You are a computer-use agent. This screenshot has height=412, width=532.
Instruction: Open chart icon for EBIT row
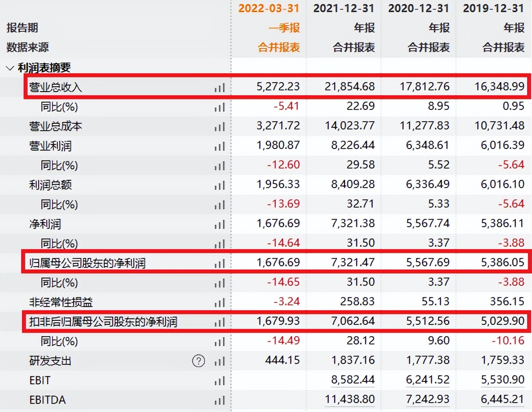click(x=220, y=381)
